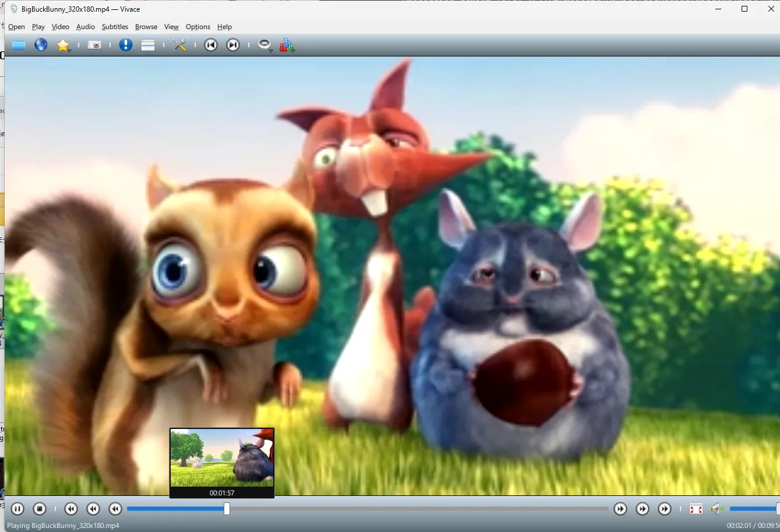Screen dimensions: 780x532
Task: Open the Video menu
Action: pos(61,27)
